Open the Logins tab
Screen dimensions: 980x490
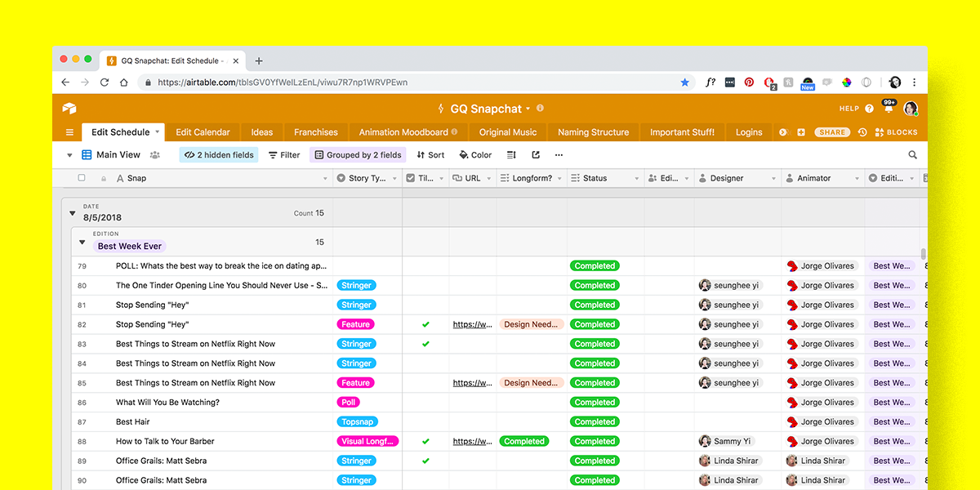click(749, 132)
